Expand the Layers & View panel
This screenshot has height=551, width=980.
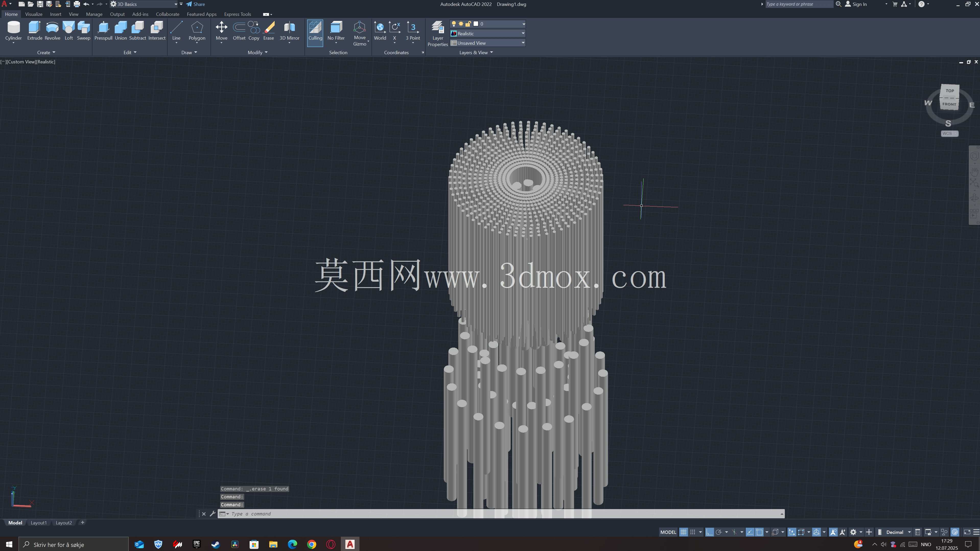coord(476,52)
